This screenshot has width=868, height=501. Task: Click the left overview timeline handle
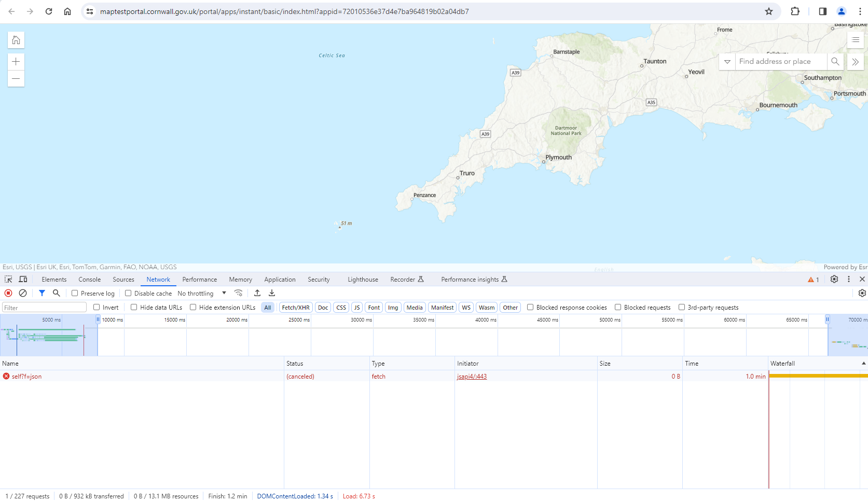(x=98, y=319)
